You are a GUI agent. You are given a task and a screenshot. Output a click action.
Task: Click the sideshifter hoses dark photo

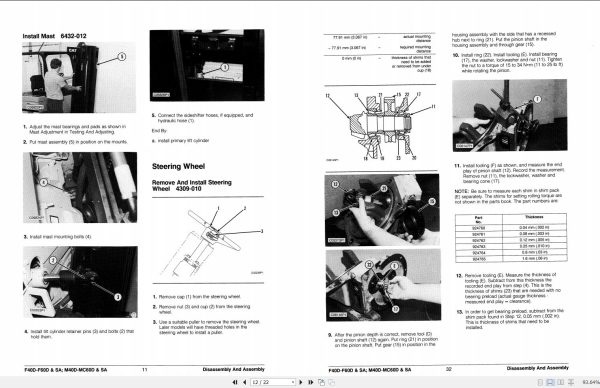207,65
